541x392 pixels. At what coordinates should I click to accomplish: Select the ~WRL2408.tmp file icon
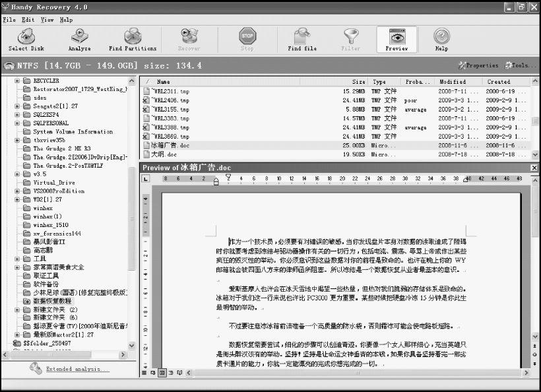pos(146,100)
